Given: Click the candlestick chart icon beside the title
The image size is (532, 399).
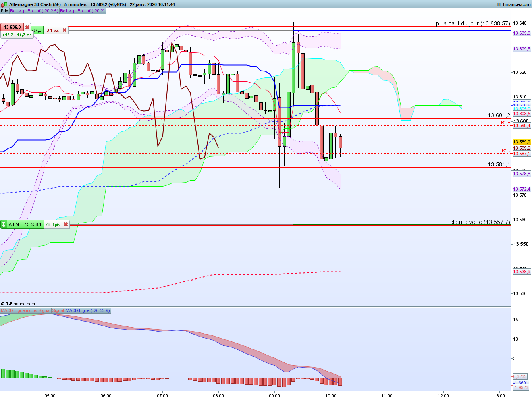Looking at the screenshot, I should click(x=4, y=4).
